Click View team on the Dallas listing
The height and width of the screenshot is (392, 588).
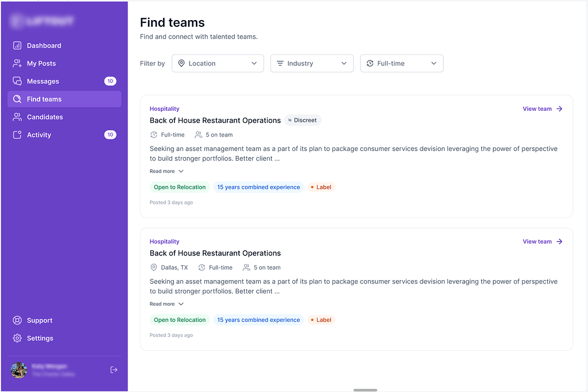(x=538, y=241)
